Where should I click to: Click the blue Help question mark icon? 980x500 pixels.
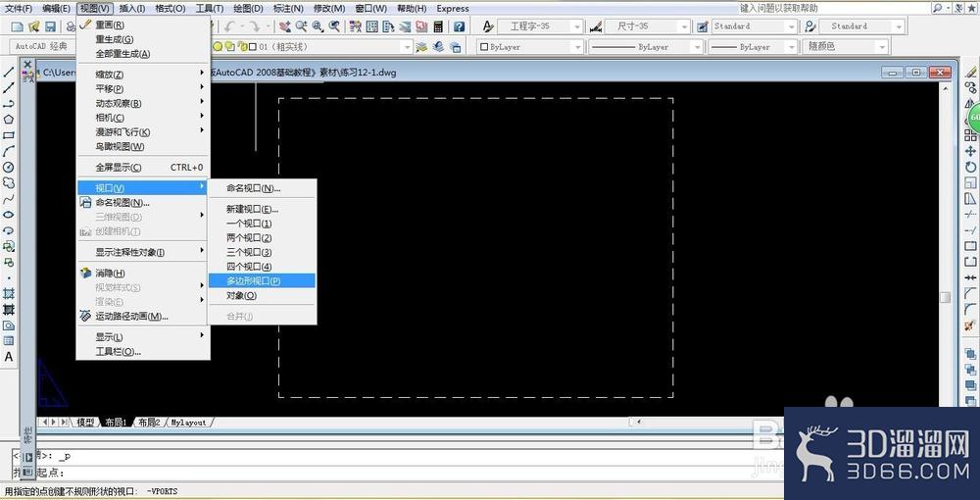(460, 26)
